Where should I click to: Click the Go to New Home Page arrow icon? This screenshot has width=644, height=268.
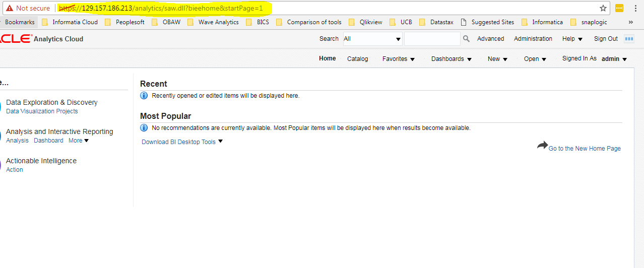[x=542, y=146]
